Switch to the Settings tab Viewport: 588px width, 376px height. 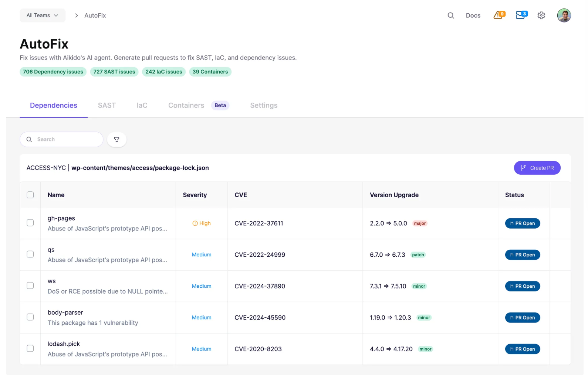click(264, 105)
